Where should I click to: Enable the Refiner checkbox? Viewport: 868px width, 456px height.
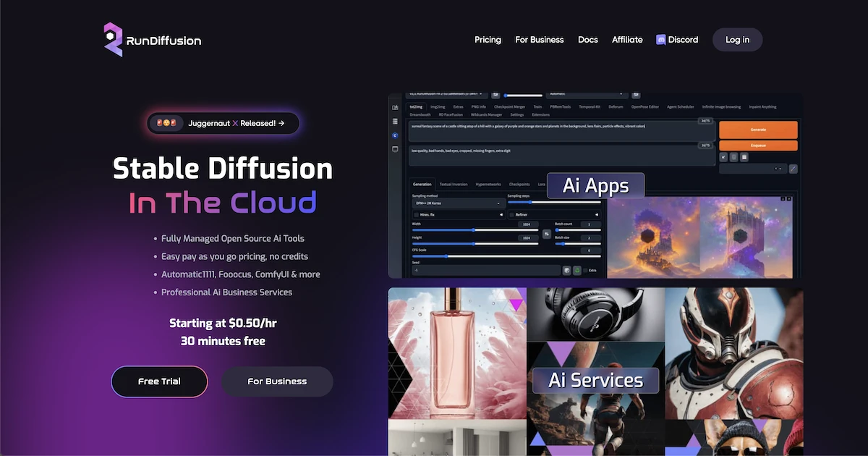512,215
